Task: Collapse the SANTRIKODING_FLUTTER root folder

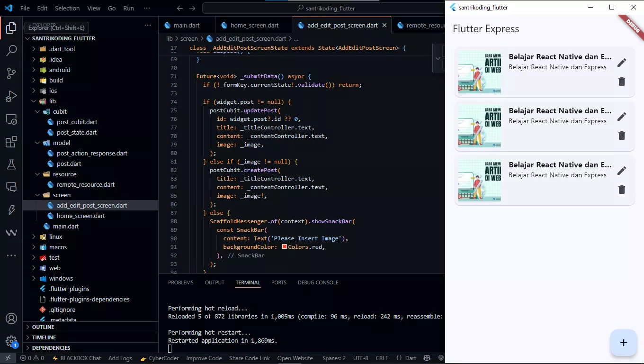Action: pos(90,38)
